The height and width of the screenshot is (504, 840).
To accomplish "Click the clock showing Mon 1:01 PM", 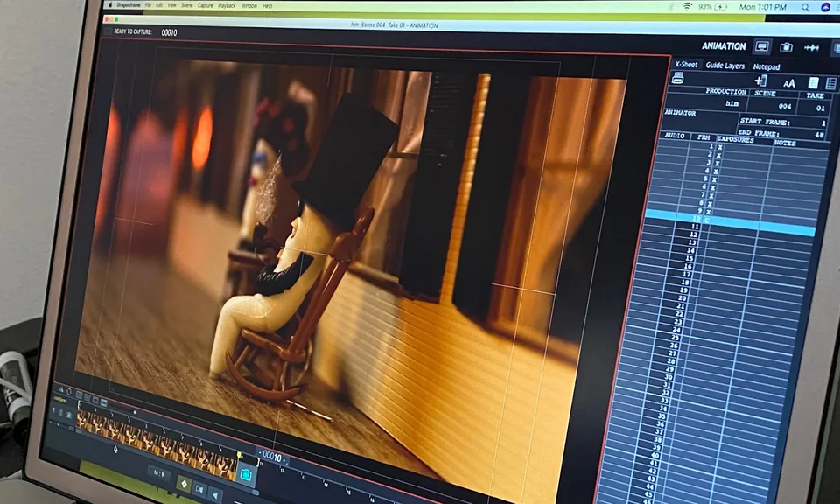I will 763,7.
